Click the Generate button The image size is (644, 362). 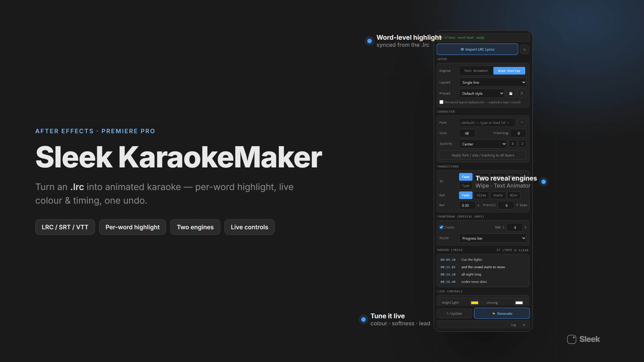click(502, 313)
